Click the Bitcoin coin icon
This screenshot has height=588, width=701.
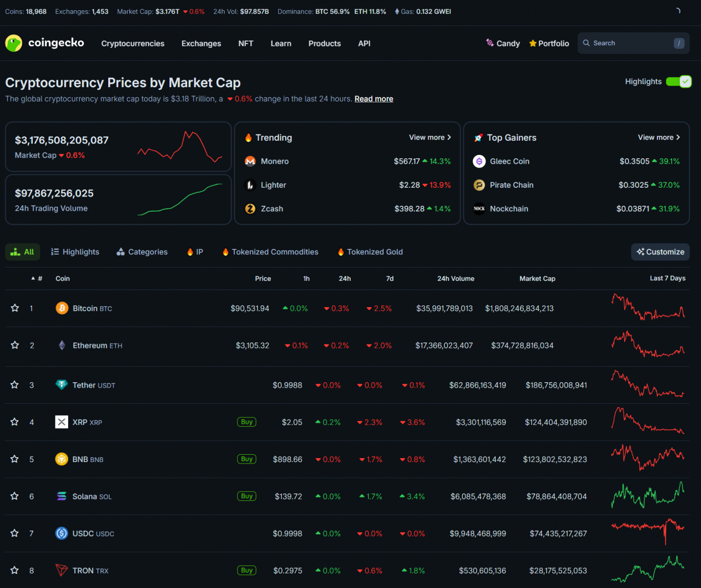click(x=62, y=308)
